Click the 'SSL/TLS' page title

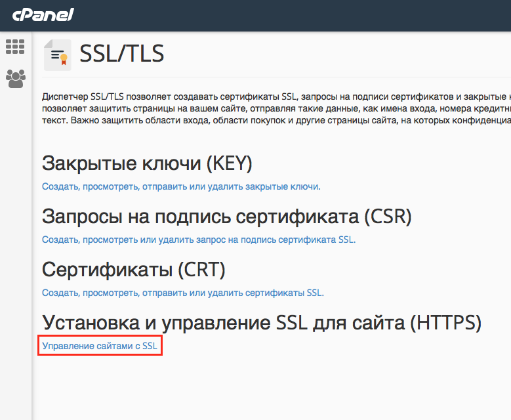(x=122, y=54)
